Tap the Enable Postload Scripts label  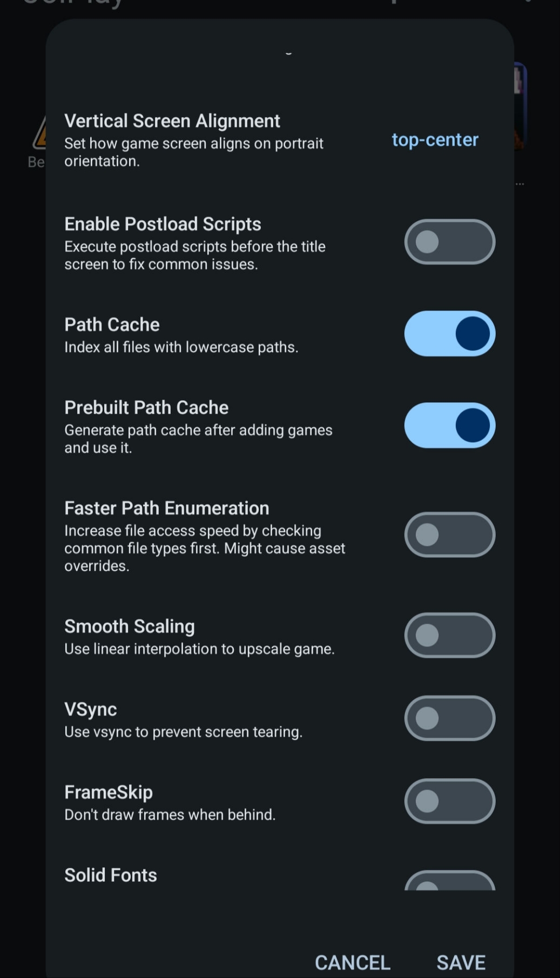(x=163, y=224)
